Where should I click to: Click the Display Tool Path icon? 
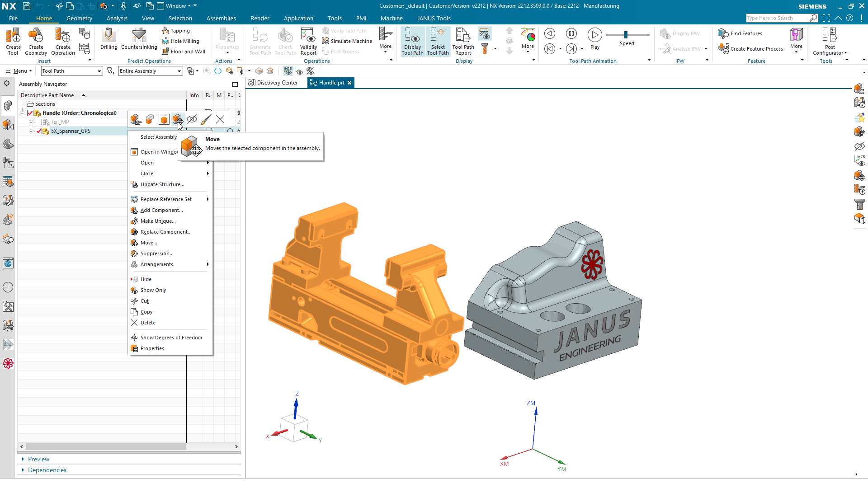412,41
